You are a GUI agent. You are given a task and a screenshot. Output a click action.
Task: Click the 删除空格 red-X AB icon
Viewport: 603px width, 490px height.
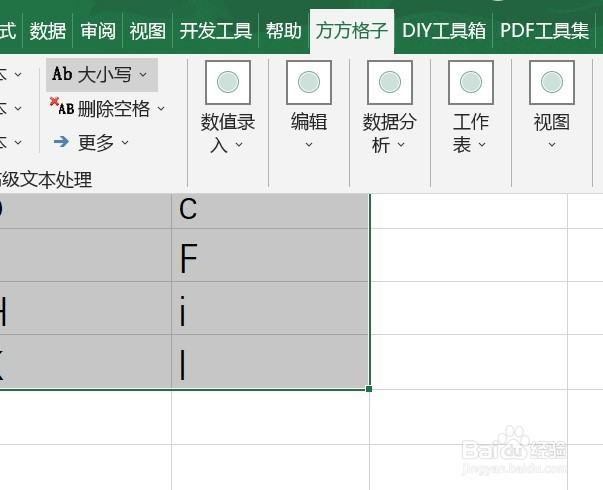pos(62,107)
